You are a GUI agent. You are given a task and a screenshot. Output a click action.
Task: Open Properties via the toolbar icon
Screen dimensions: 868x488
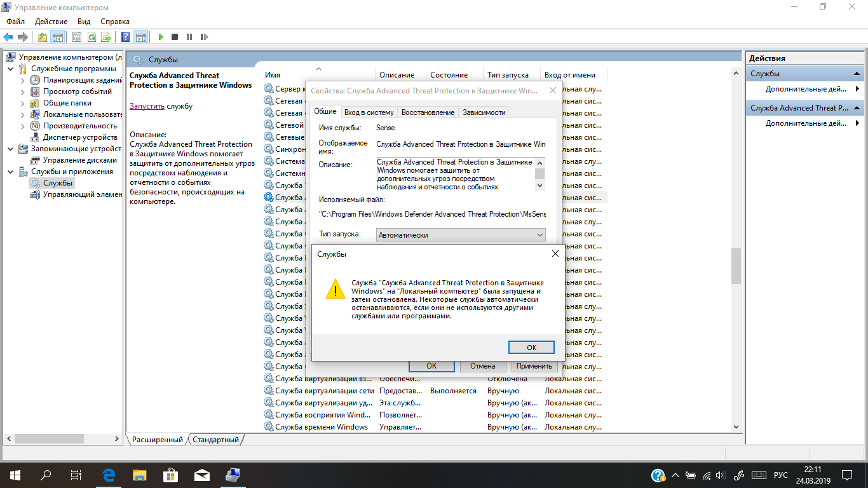(77, 37)
